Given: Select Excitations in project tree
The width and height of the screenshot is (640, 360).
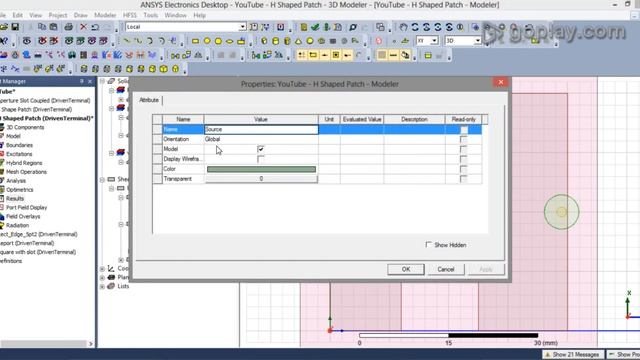Looking at the screenshot, I should pyautogui.click(x=19, y=154).
